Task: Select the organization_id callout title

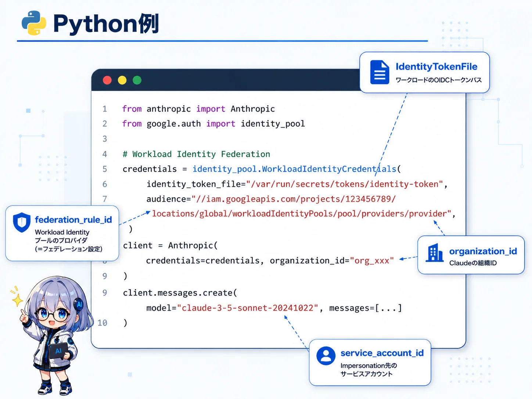Action: point(483,251)
